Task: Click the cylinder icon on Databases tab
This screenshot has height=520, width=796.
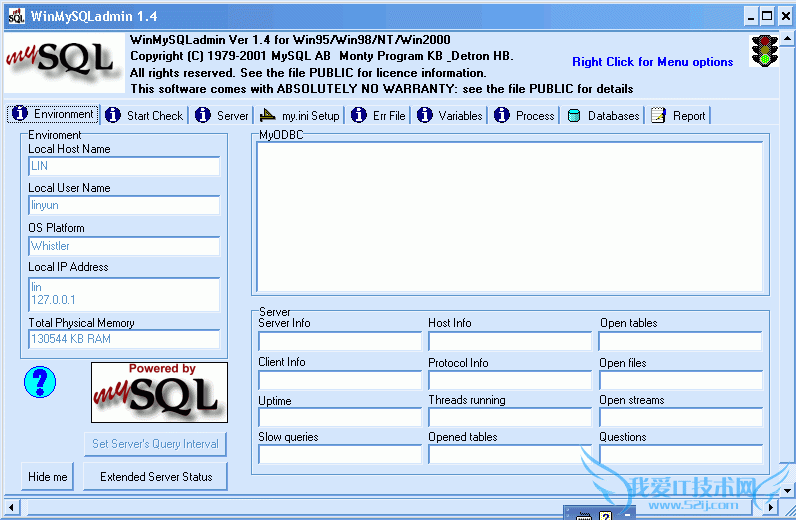Action: coord(574,116)
